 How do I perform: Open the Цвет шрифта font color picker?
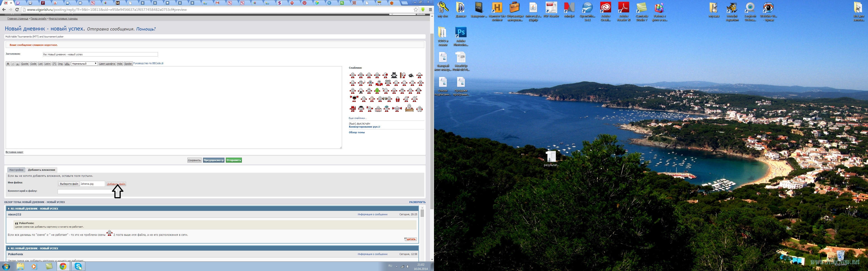point(107,64)
